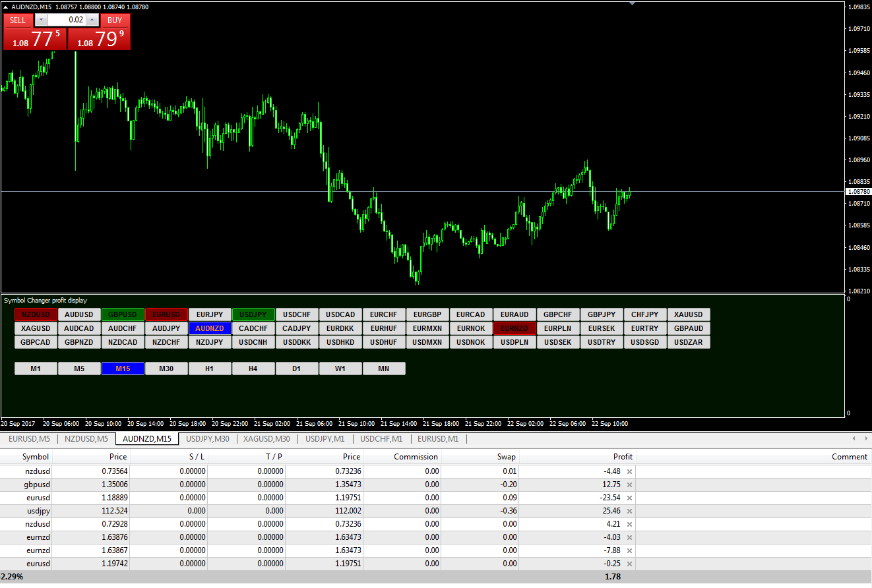The width and height of the screenshot is (872, 588).
Task: Click the current price label 1.08780 on axis
Action: [858, 191]
